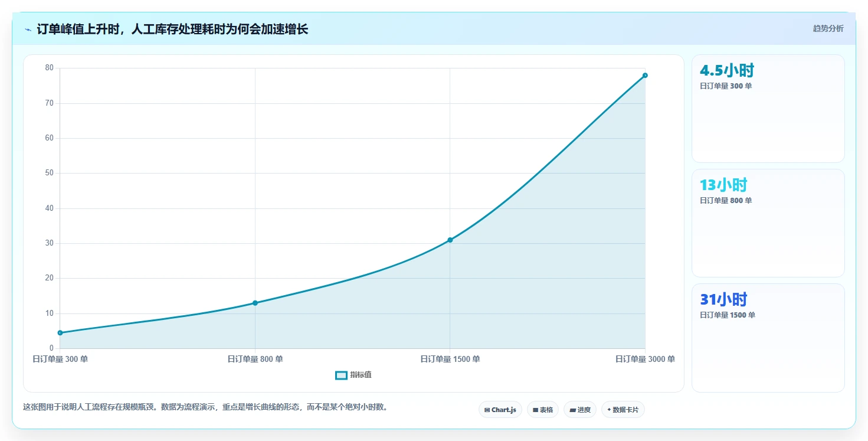
Task: Click the 13小时 card value
Action: (x=723, y=185)
